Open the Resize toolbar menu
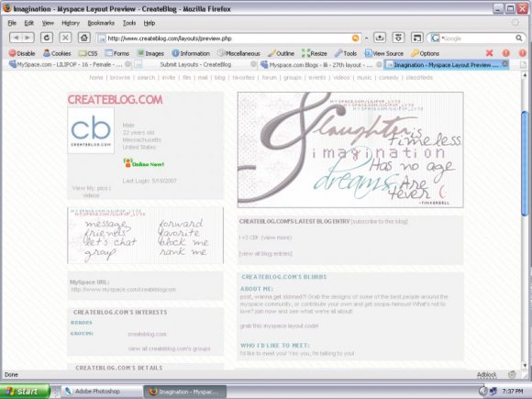Viewport: 532px width, 399px height. [315, 53]
